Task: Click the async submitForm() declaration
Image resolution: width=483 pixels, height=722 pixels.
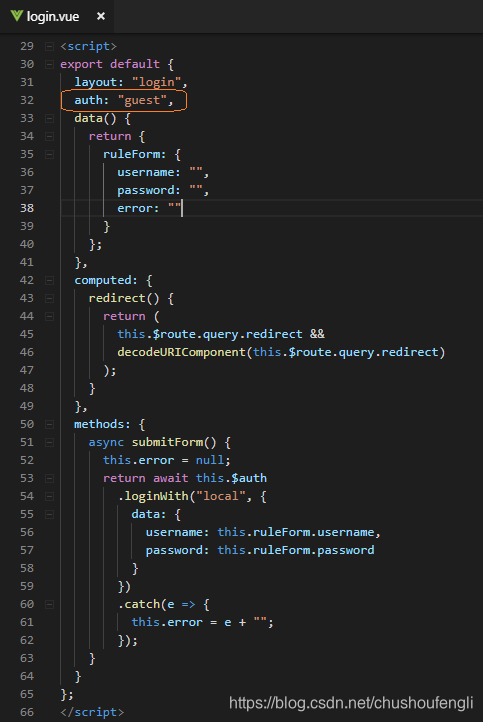Action: 159,443
